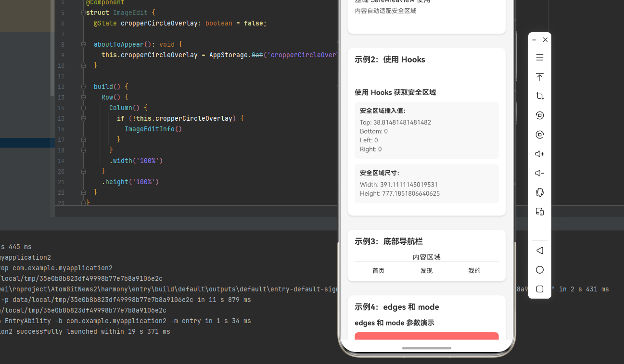Screen dimensions: 624x364
Task: Click console text 's 445 ms'
Action: pyautogui.click(x=16, y=247)
